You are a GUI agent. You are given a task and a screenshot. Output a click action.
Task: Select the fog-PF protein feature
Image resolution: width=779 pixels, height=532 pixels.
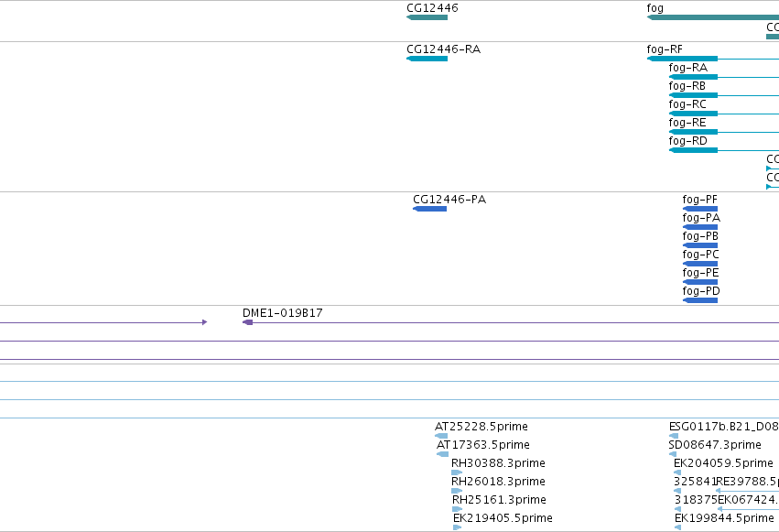pyautogui.click(x=700, y=209)
